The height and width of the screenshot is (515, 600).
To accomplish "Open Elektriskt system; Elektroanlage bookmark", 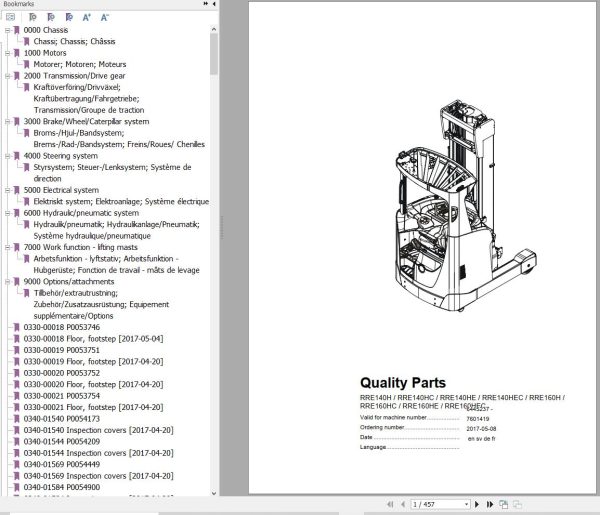I will pyautogui.click(x=121, y=201).
